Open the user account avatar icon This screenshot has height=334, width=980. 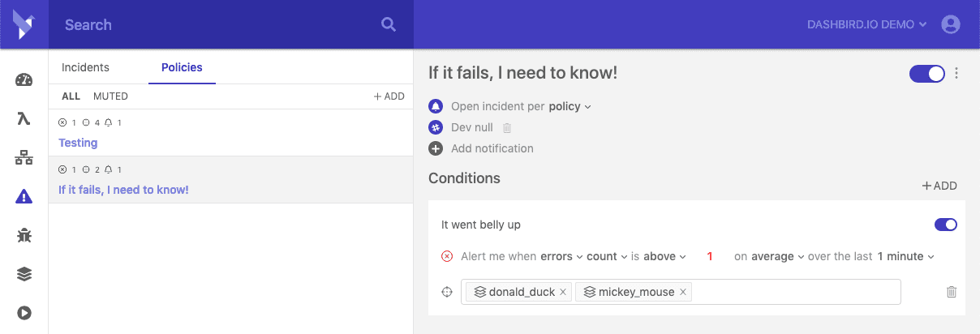[951, 24]
